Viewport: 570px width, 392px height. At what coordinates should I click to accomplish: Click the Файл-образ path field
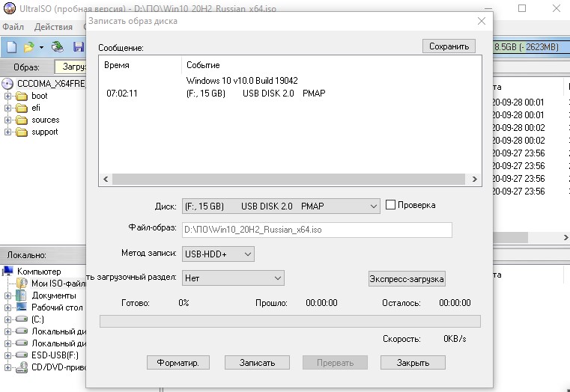(x=317, y=230)
